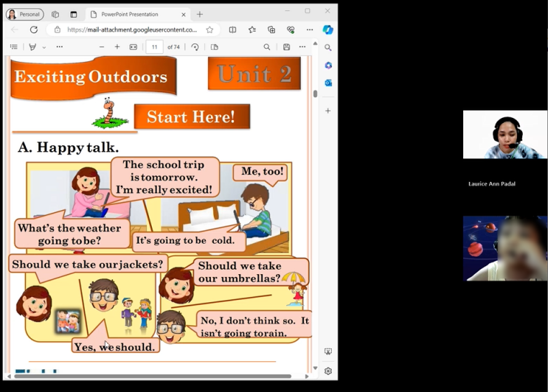
Task: Open sidebar settings gear icon
Action: point(327,371)
